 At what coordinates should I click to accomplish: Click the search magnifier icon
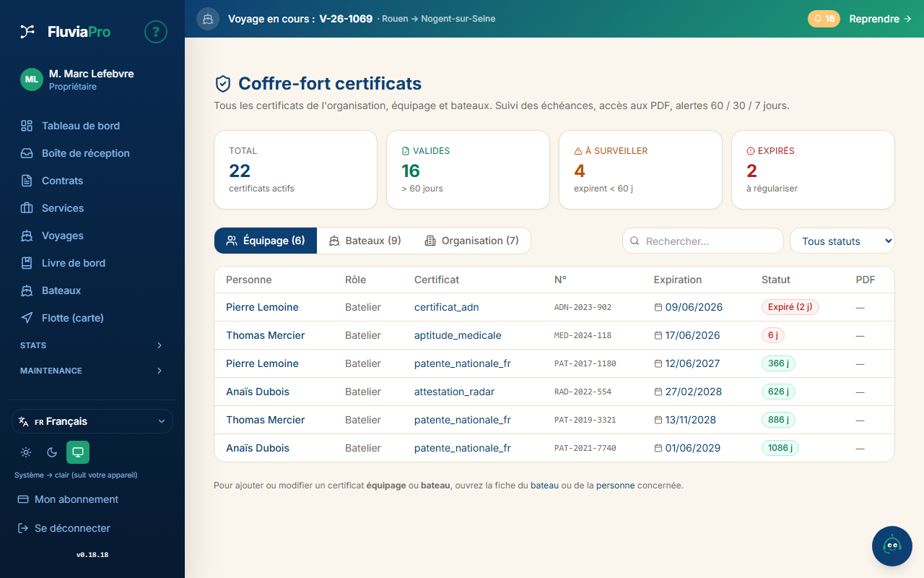635,241
